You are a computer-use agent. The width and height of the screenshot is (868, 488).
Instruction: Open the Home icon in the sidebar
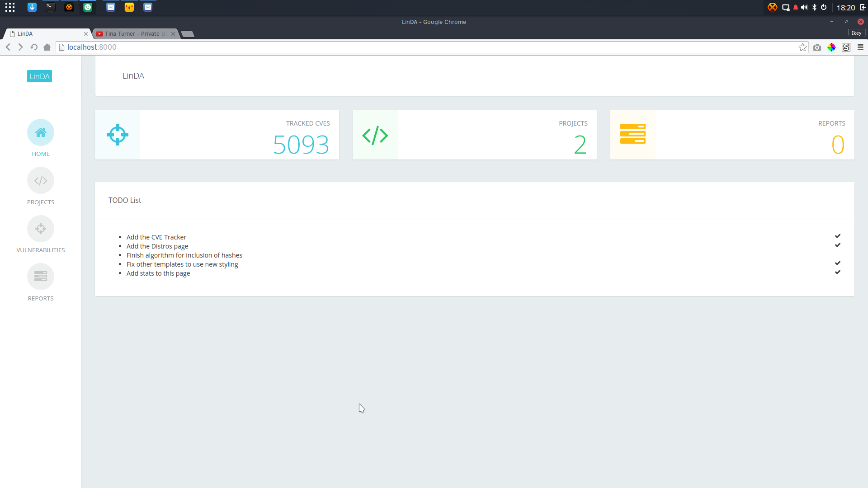(41, 132)
